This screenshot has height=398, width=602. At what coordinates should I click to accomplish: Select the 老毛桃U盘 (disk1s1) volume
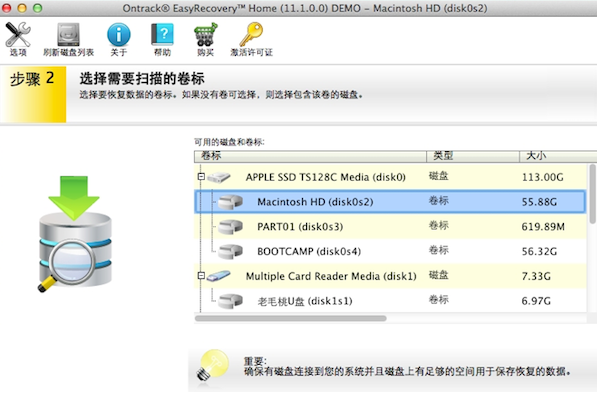[x=390, y=301]
